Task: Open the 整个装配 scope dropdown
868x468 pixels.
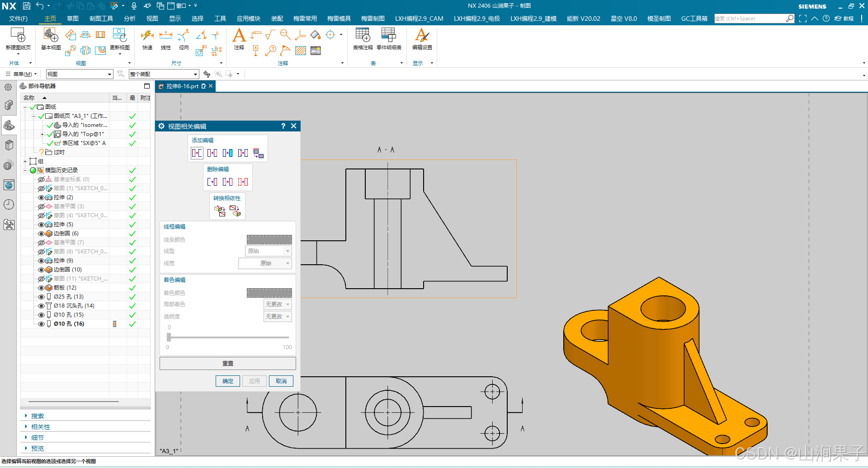Action: click(164, 74)
